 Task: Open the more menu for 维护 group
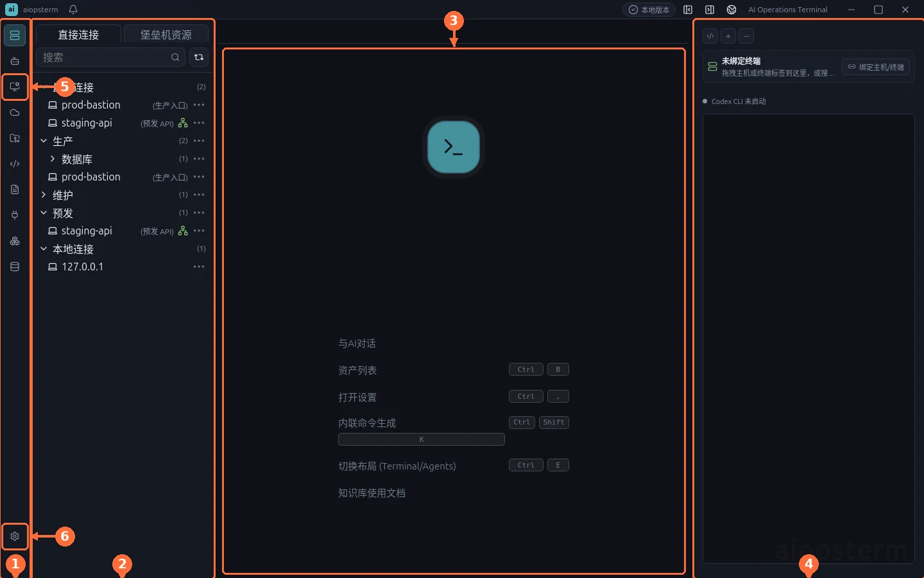(x=199, y=195)
